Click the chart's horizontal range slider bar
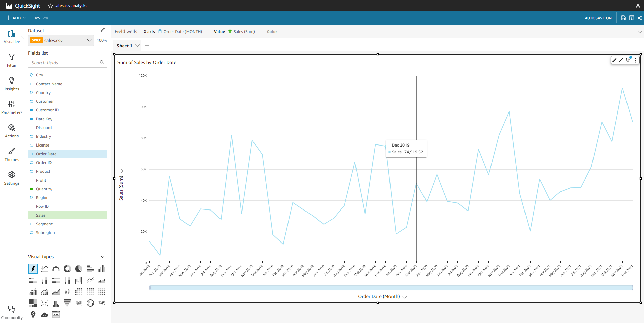This screenshot has height=323, width=644. tap(391, 288)
